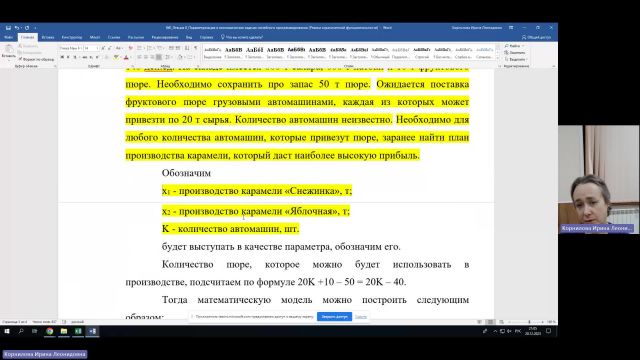The image size is (640, 360).
Task: Click the word count in status bar
Action: click(x=44, y=322)
